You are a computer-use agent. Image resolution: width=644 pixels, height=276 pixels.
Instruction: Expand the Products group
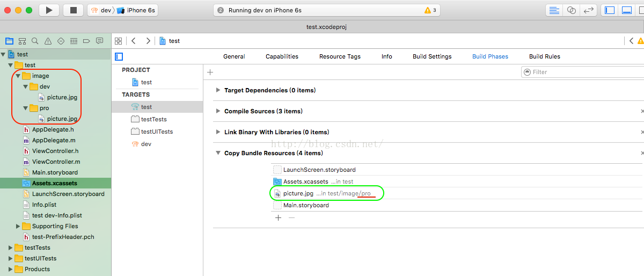point(11,269)
